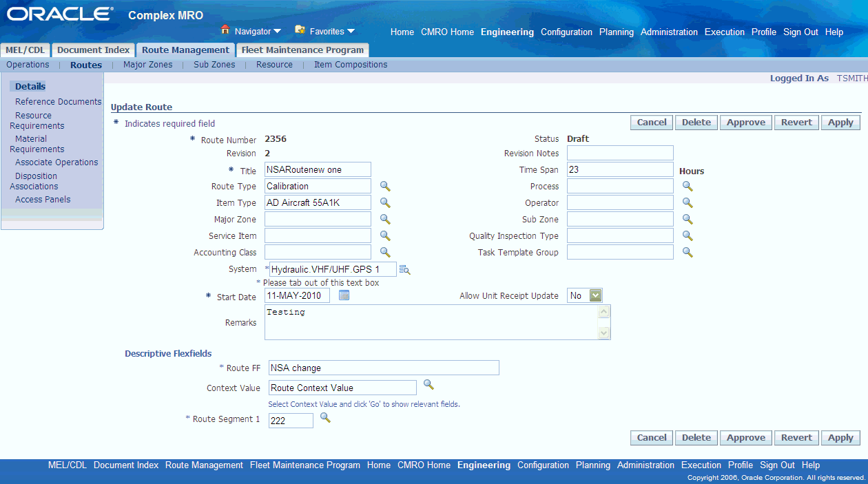Expand the Navigator dropdown menu
The width and height of the screenshot is (868, 484).
point(278,32)
